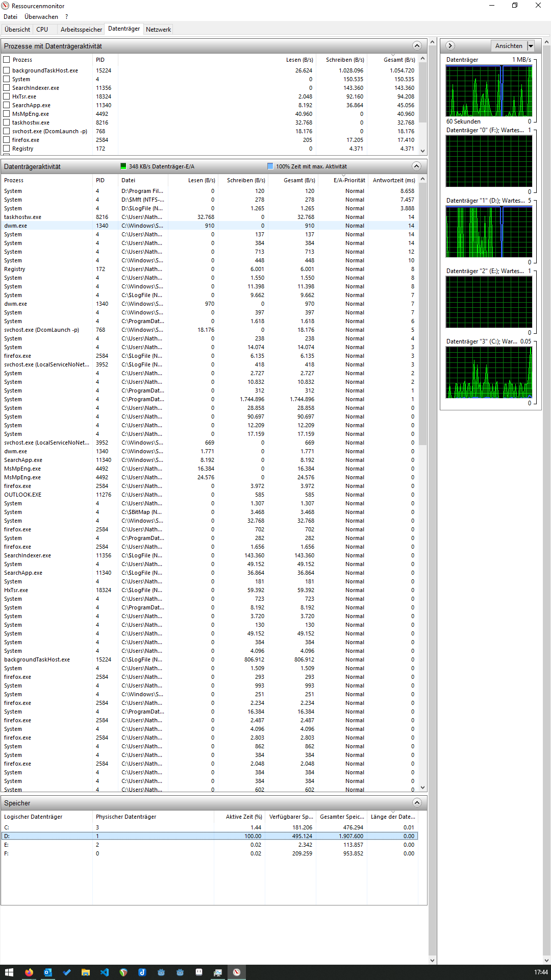Collapse the Prozesse mit Datenträgeraktivität section
Image resolution: width=551 pixels, height=980 pixels.
tap(417, 46)
